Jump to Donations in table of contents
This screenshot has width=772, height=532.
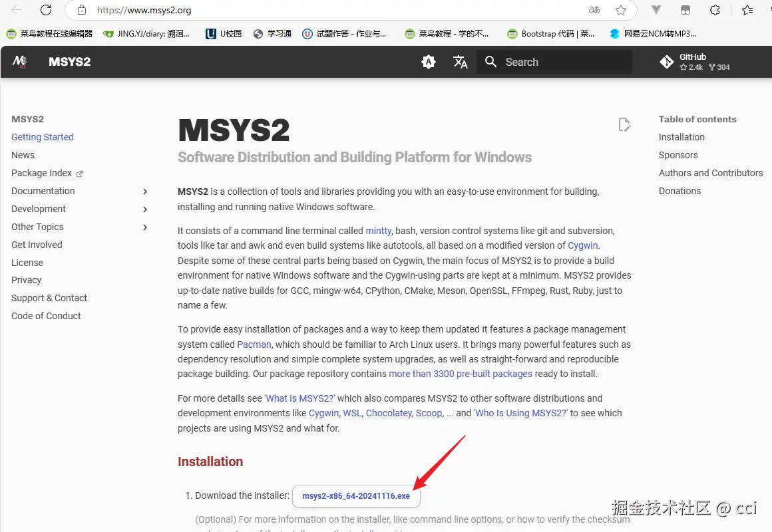coord(679,191)
